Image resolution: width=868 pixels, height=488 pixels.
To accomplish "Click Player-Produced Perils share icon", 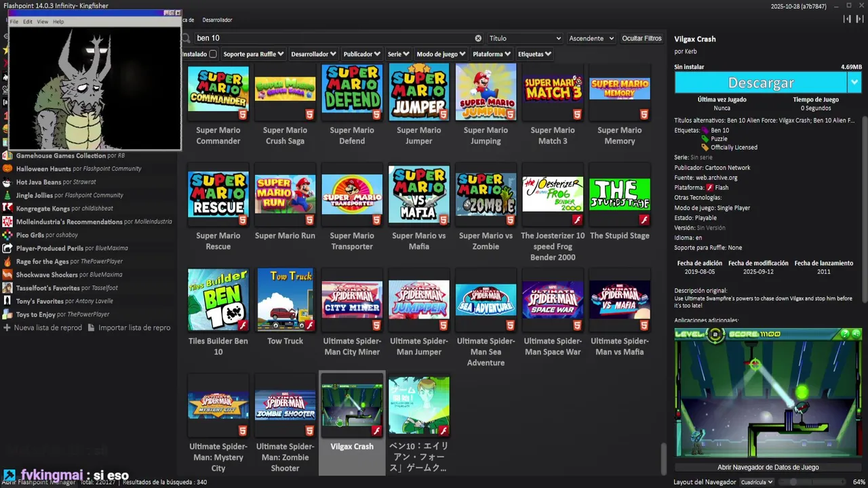I will tap(7, 248).
